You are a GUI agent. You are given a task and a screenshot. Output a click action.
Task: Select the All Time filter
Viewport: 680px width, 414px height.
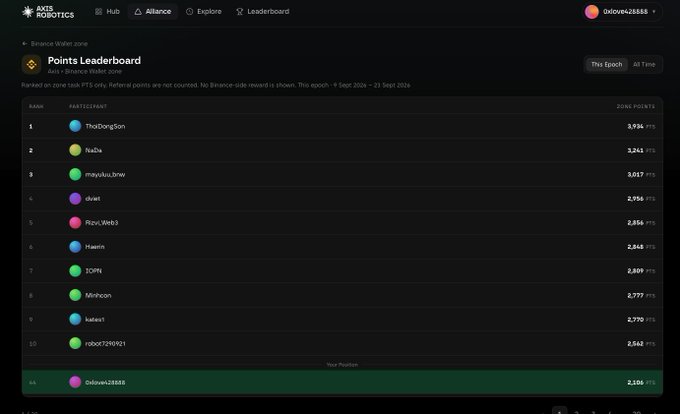pyautogui.click(x=644, y=64)
